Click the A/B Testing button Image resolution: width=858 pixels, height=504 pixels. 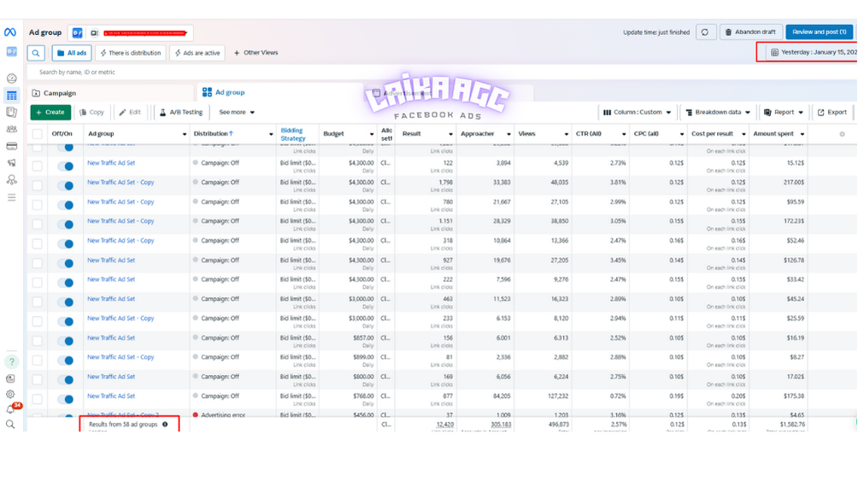click(x=181, y=112)
